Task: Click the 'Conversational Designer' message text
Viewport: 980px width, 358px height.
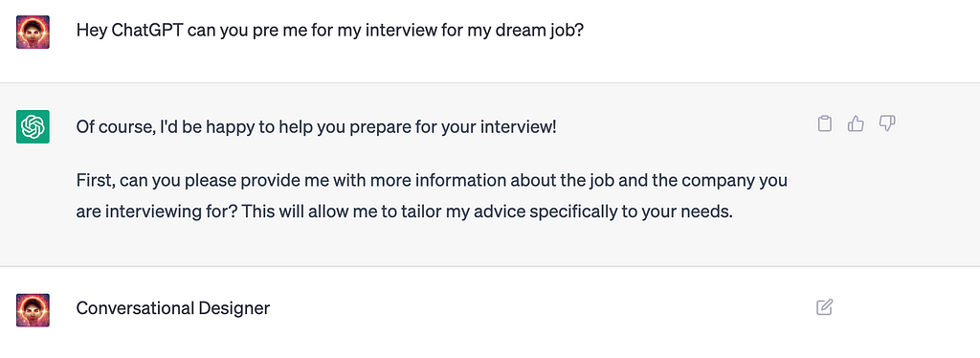Action: [173, 308]
